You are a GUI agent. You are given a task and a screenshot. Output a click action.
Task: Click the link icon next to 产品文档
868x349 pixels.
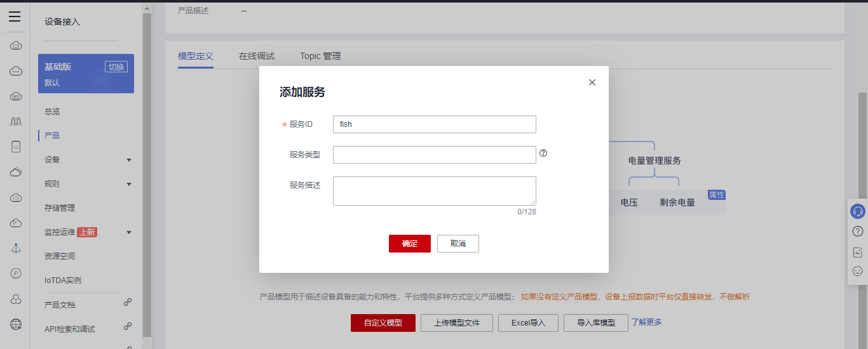coord(128,302)
